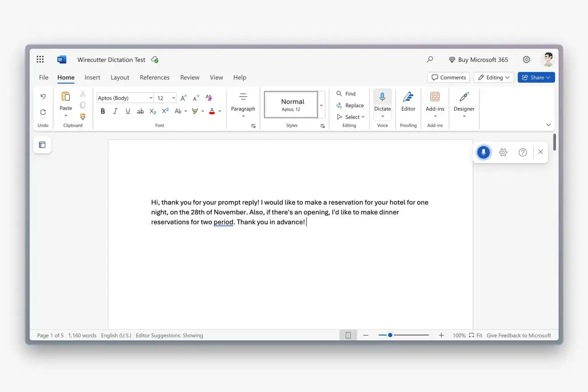Switch to the Insert tab
Viewport: 588px width, 392px height.
[x=92, y=78]
